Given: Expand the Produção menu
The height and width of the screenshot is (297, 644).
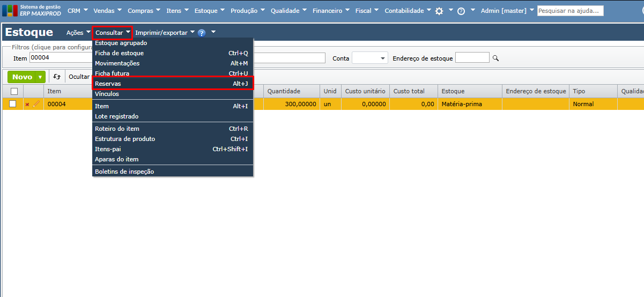Looking at the screenshot, I should coord(248,11).
